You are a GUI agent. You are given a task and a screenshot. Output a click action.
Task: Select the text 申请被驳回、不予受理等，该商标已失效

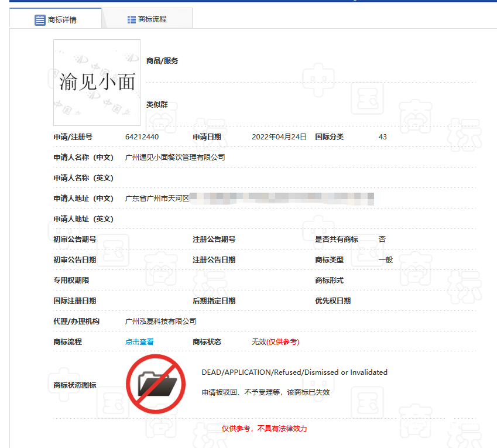[x=266, y=392]
